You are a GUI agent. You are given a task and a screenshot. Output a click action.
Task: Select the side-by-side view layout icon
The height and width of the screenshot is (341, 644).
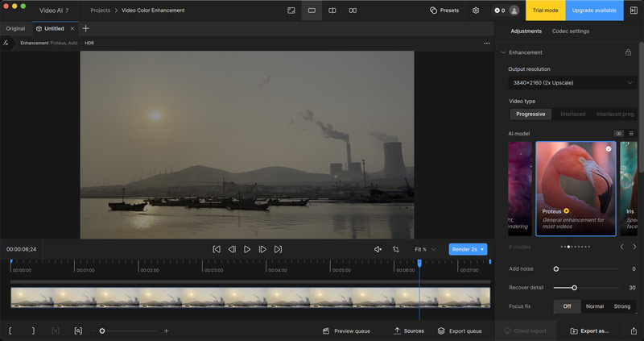[353, 10]
